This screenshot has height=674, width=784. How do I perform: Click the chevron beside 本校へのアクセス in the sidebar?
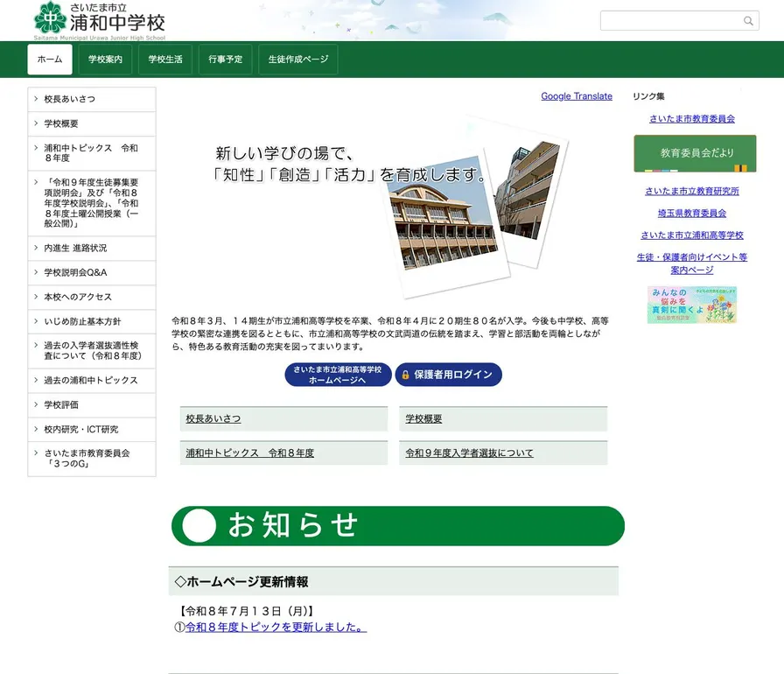[x=36, y=297]
